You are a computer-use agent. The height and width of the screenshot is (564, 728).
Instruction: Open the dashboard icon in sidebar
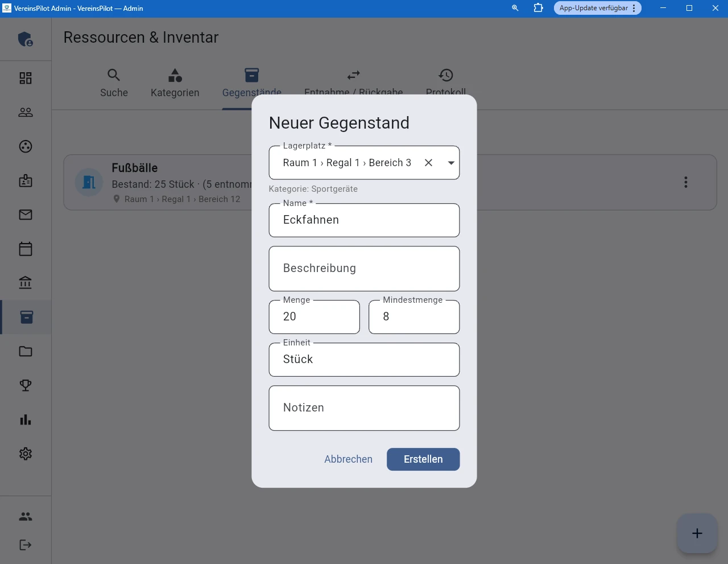tap(26, 78)
